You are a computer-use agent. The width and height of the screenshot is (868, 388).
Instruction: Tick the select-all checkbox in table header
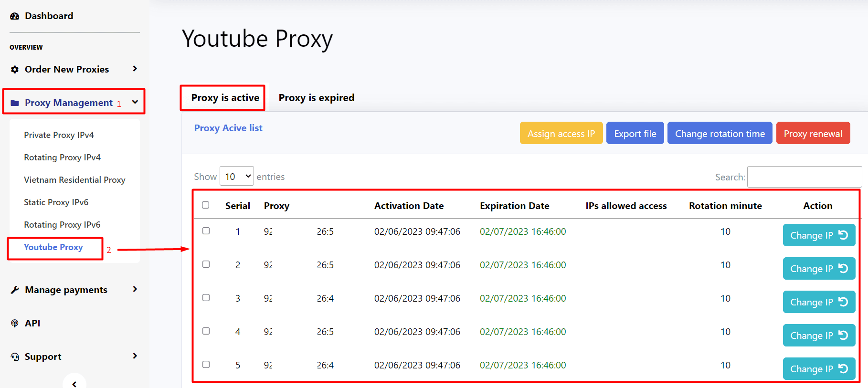206,205
